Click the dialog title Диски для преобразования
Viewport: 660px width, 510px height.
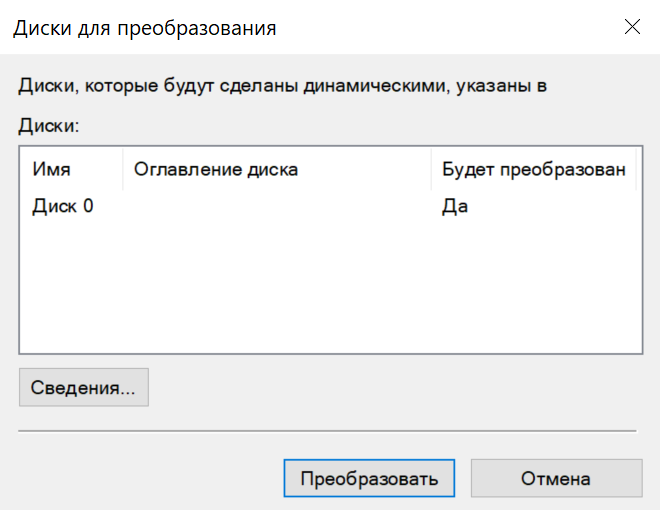click(x=144, y=28)
